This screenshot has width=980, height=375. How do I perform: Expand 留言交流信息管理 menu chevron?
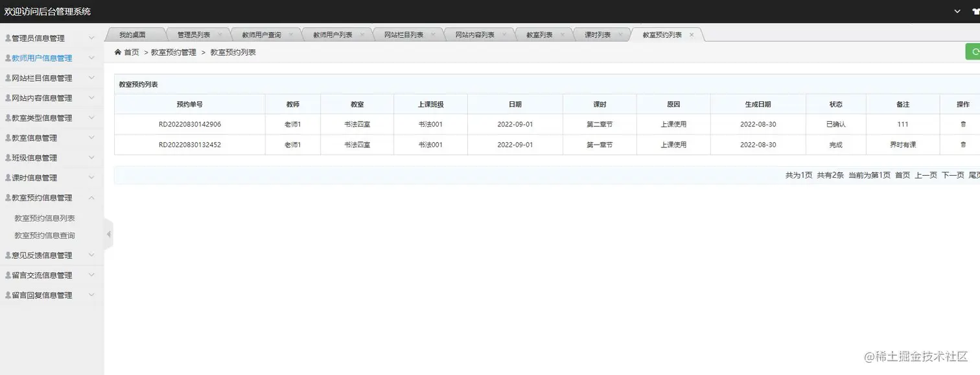[91, 276]
